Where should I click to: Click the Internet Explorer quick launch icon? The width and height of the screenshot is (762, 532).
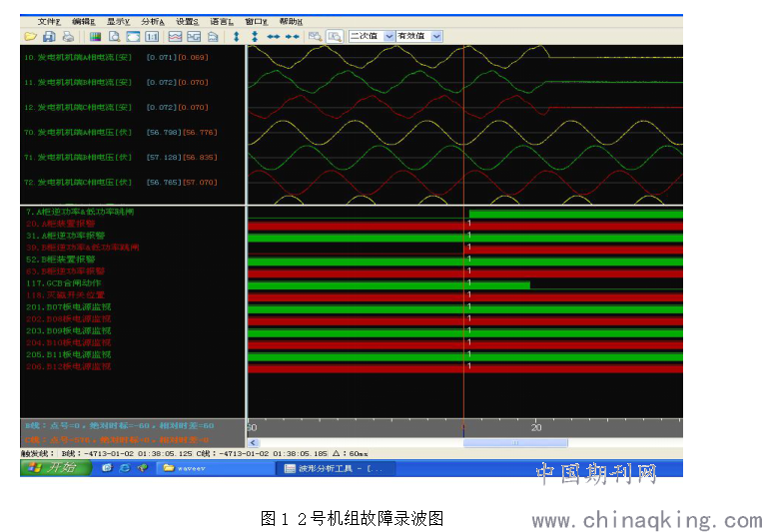tap(125, 468)
